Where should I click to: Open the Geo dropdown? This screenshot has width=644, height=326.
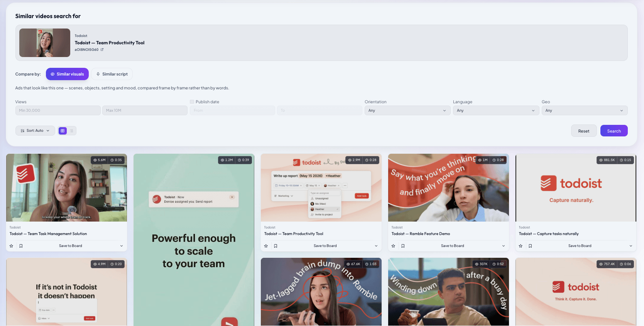click(585, 111)
